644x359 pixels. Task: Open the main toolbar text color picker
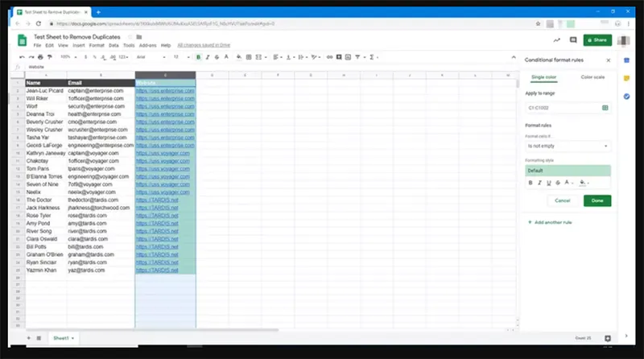[226, 57]
